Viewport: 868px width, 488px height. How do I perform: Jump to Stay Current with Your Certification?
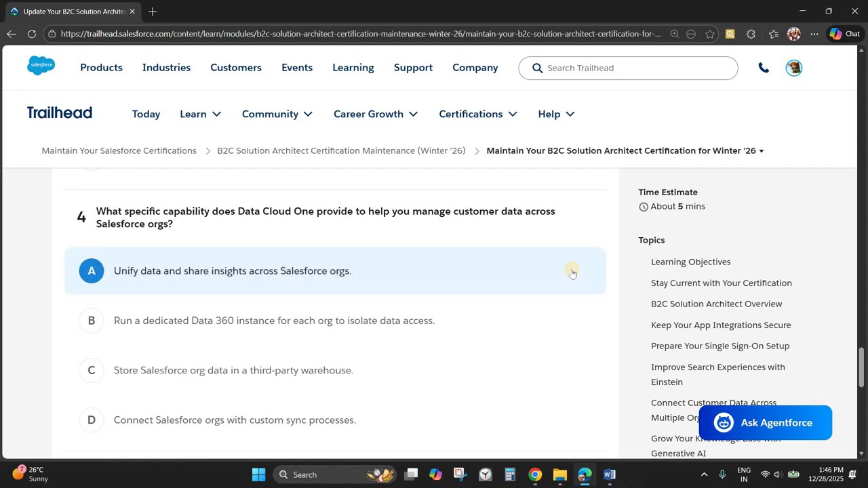pos(722,283)
